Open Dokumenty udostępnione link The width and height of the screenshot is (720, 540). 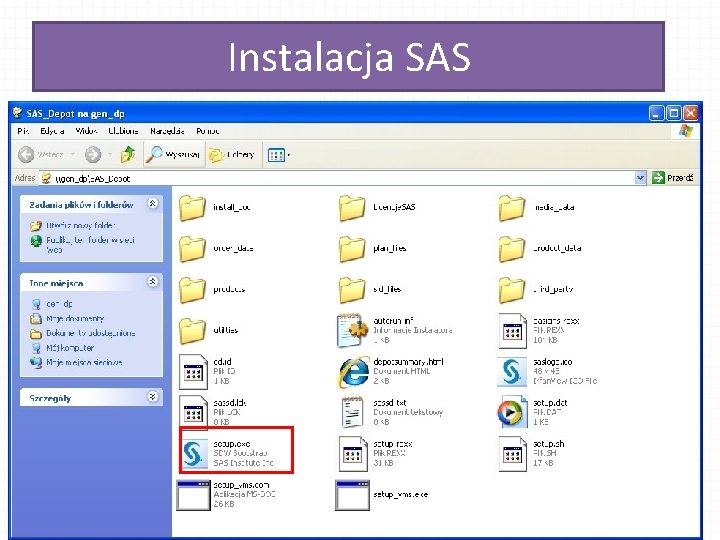click(x=90, y=333)
